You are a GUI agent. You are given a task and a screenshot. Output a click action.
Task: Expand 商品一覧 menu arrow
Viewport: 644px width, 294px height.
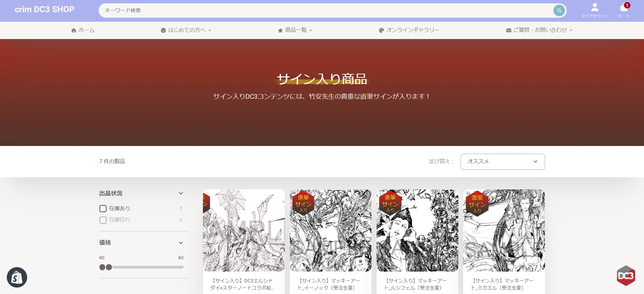pyautogui.click(x=311, y=31)
